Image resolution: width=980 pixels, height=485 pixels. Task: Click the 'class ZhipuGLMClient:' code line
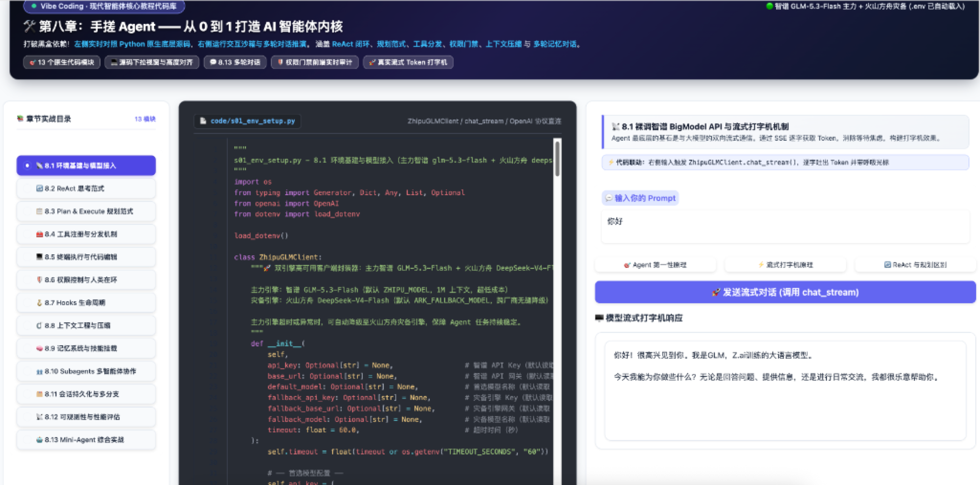coord(278,257)
